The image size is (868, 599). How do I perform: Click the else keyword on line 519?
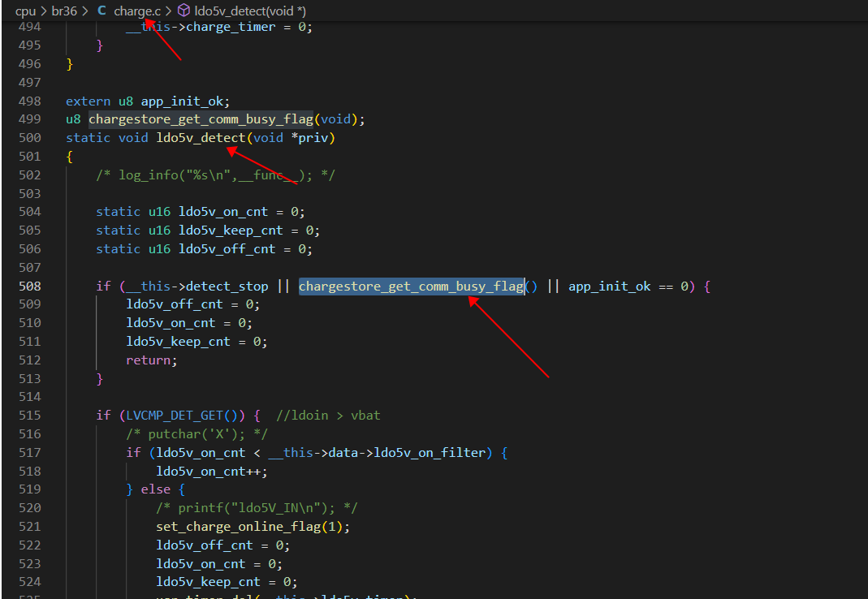pyautogui.click(x=156, y=489)
